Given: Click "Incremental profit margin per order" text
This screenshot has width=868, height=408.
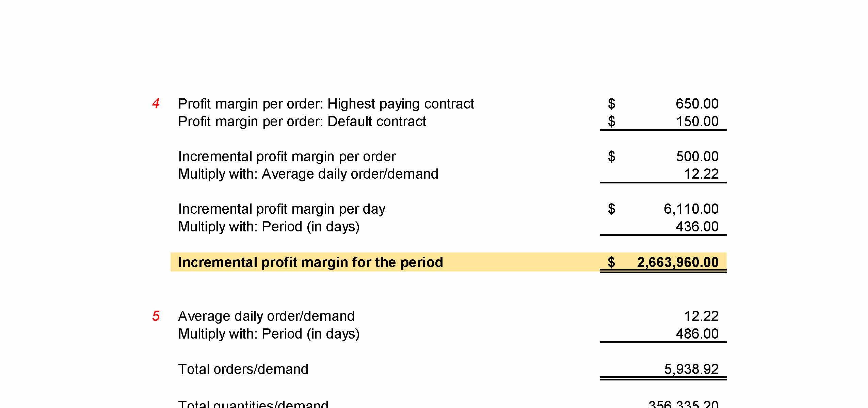Looking at the screenshot, I should 287,157.
